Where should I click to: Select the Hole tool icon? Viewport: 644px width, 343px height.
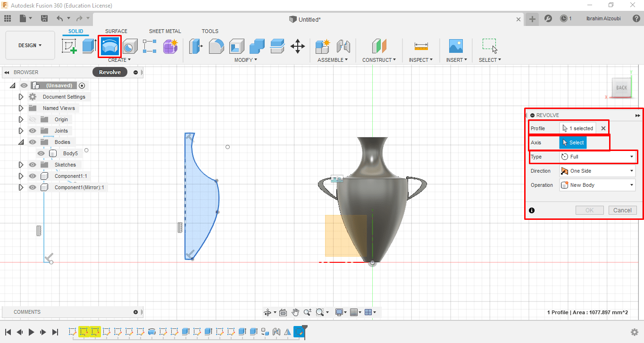(x=130, y=46)
